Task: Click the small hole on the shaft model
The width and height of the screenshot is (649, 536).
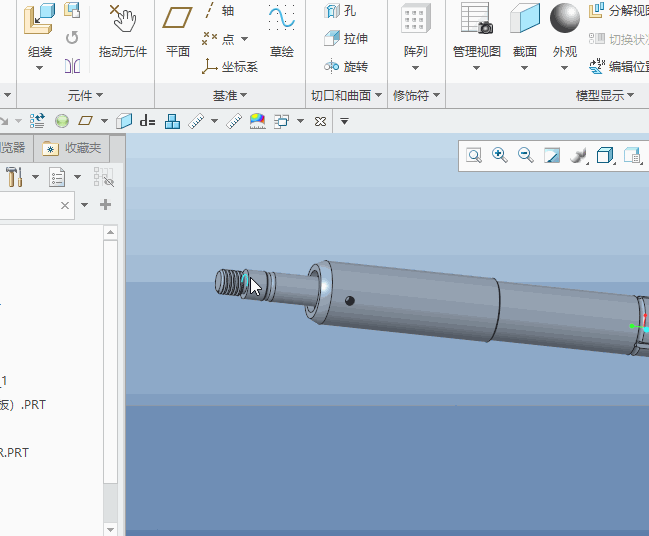Action: click(349, 300)
